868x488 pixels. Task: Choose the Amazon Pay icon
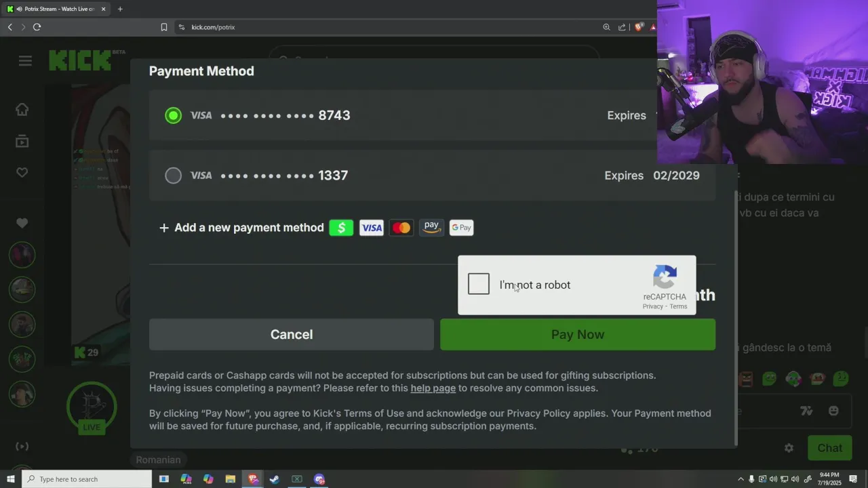pos(431,228)
